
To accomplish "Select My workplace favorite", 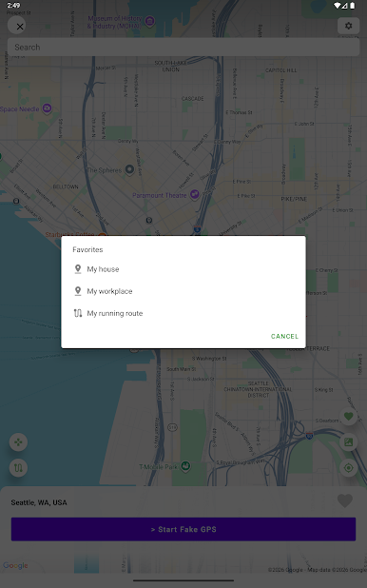I will click(183, 291).
